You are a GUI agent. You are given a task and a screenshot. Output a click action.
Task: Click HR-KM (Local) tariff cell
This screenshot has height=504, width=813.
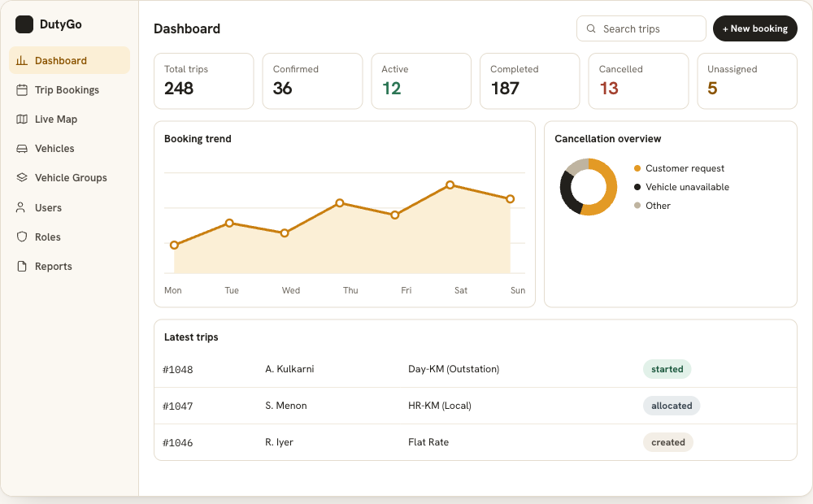click(440, 406)
